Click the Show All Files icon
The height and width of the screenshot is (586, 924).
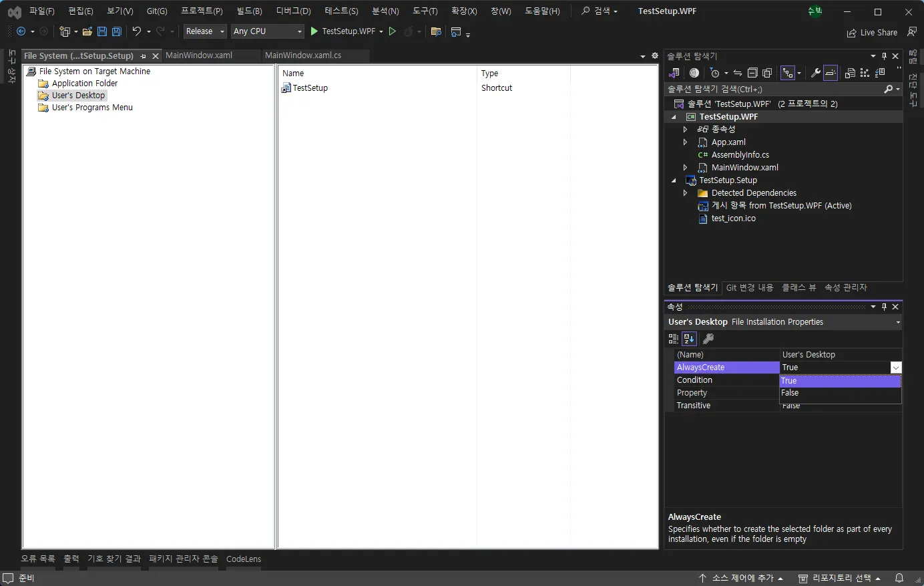point(767,73)
